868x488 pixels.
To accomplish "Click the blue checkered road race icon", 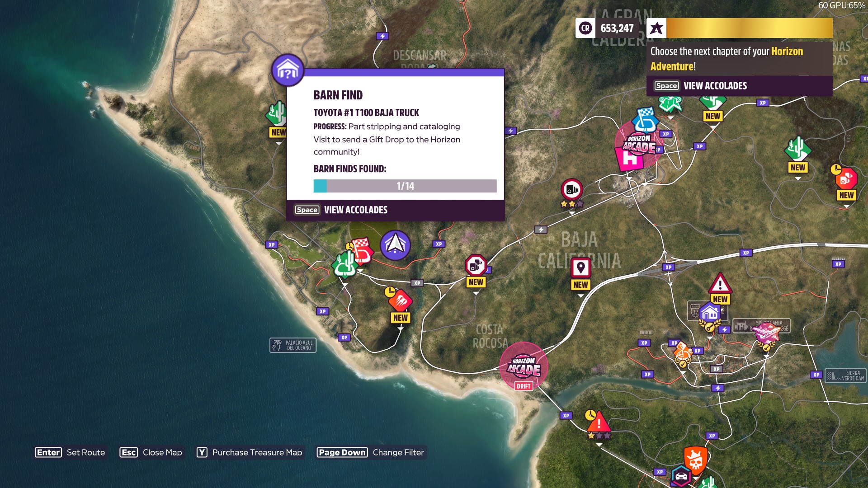I will pos(645,119).
